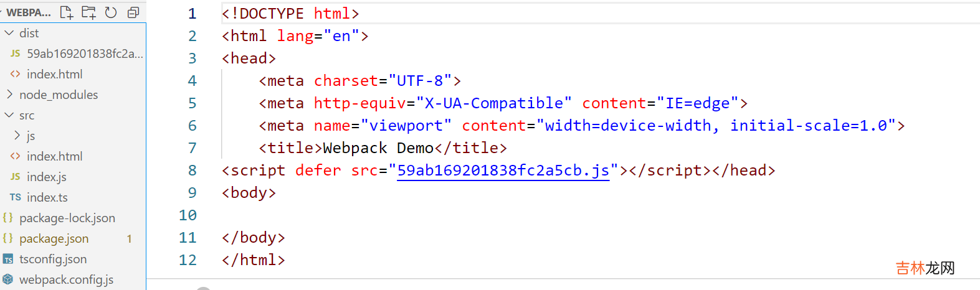Viewport: 980px width, 290px height.
Task: Open index.html under the dist folder
Action: pyautogui.click(x=54, y=74)
